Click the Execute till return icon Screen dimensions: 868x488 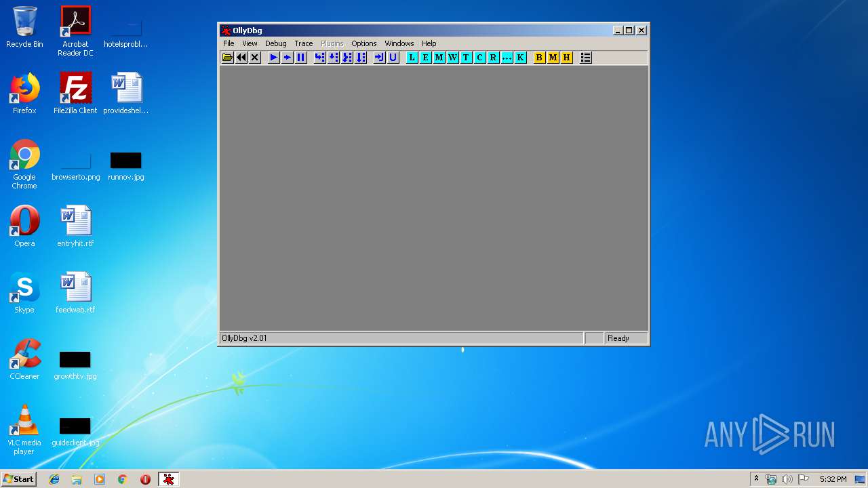[x=380, y=58]
